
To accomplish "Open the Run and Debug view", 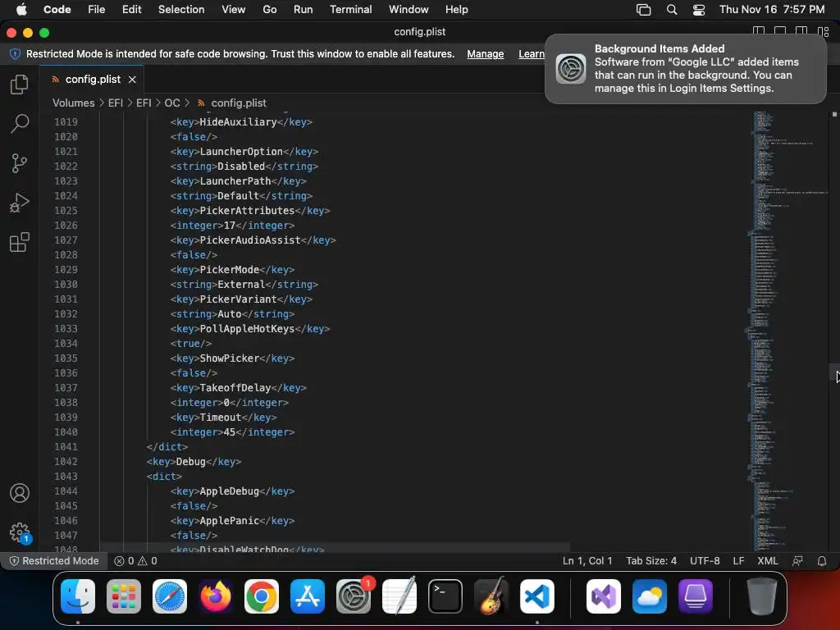I will point(20,203).
